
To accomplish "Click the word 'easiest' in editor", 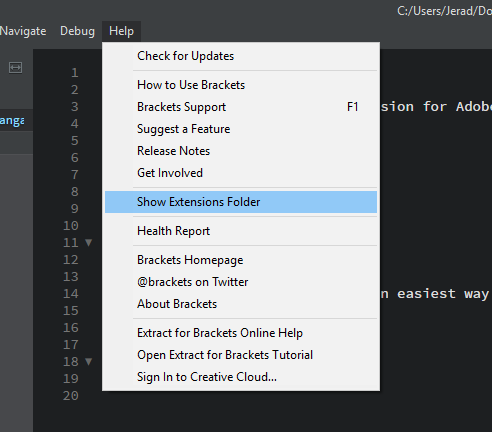I will pos(426,294).
